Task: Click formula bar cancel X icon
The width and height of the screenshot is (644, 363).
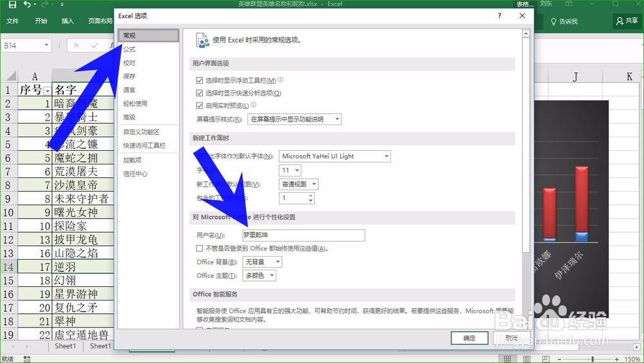Action: pyautogui.click(x=76, y=46)
